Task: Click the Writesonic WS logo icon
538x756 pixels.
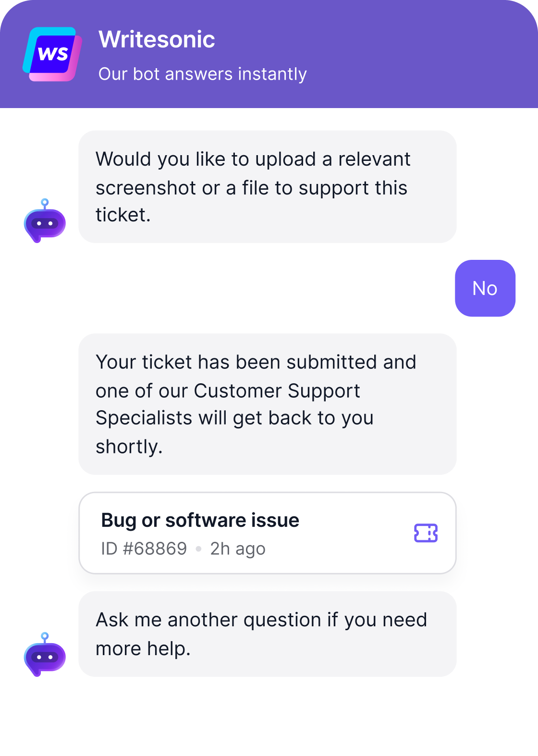Action: click(52, 54)
